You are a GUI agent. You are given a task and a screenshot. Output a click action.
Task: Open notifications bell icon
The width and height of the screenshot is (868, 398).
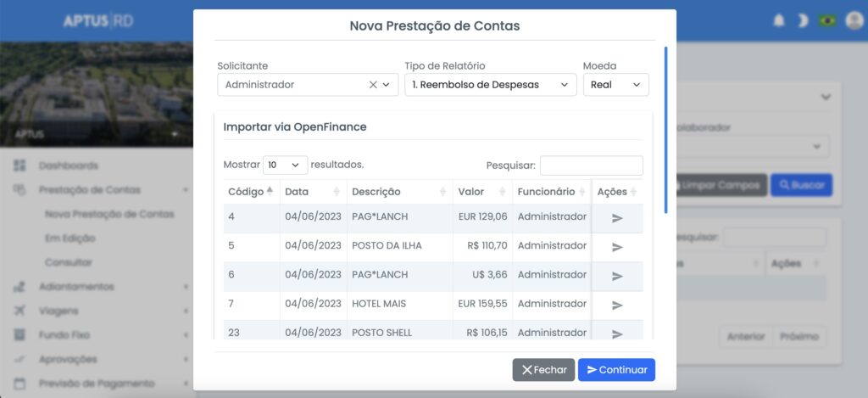778,20
